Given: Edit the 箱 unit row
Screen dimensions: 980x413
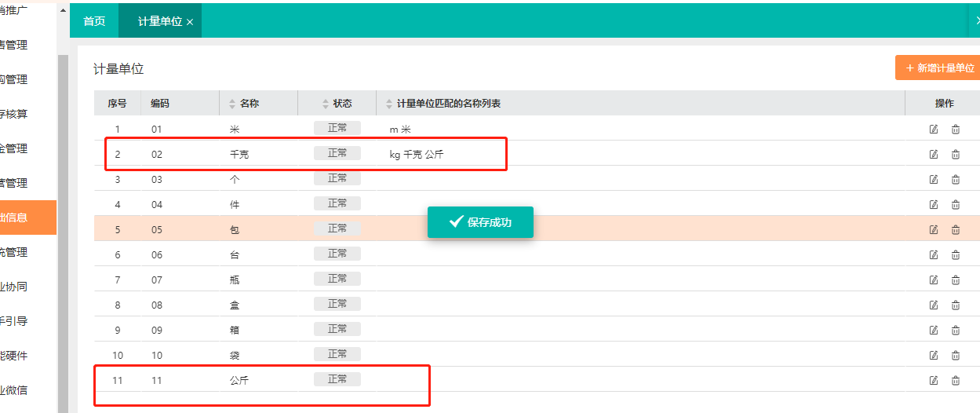Looking at the screenshot, I should (x=934, y=331).
